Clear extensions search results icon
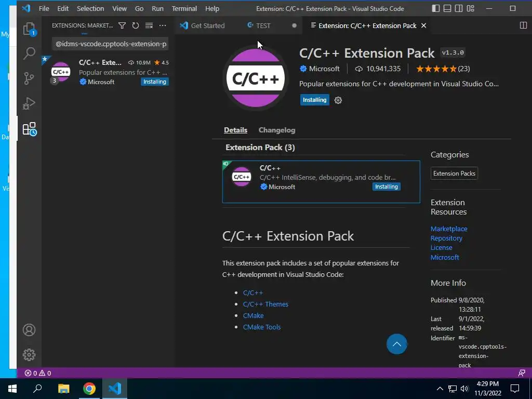The width and height of the screenshot is (532, 399). pos(149,25)
